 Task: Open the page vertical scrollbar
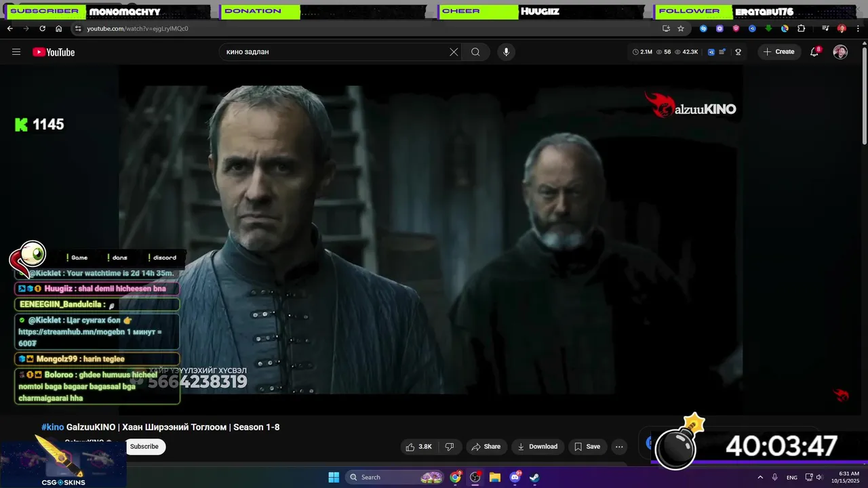(864, 95)
